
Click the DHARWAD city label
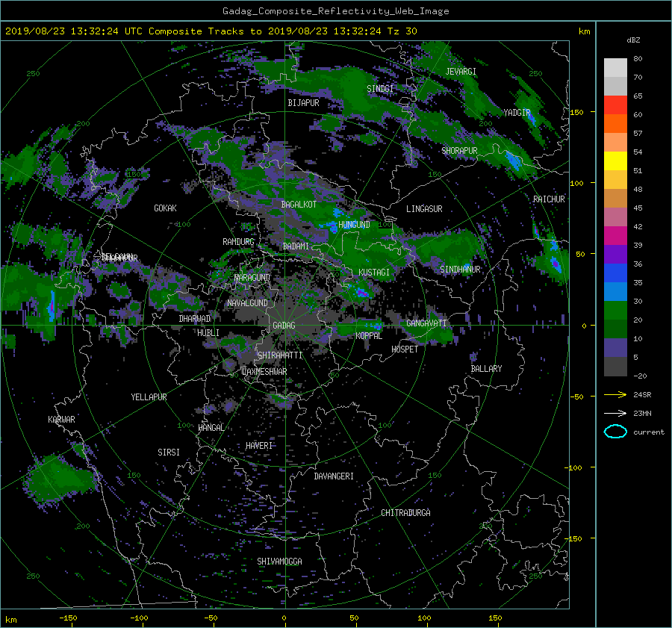[195, 319]
